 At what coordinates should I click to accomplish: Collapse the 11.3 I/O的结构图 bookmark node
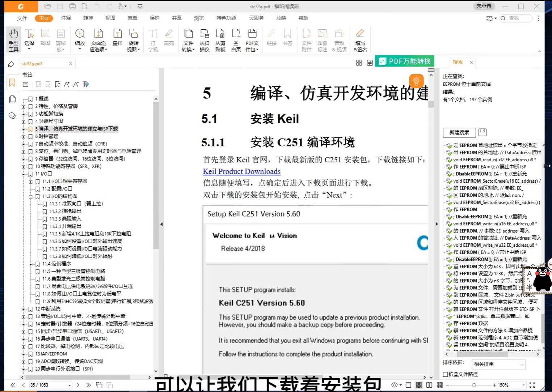point(31,196)
